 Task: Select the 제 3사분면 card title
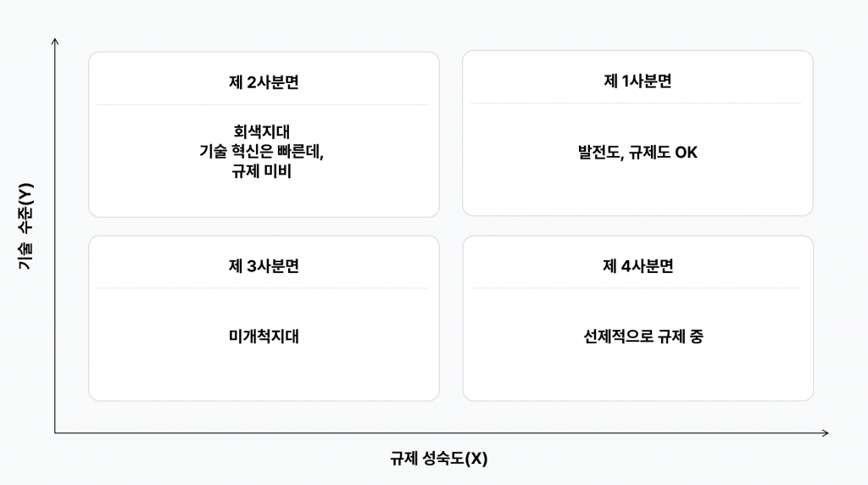click(264, 265)
